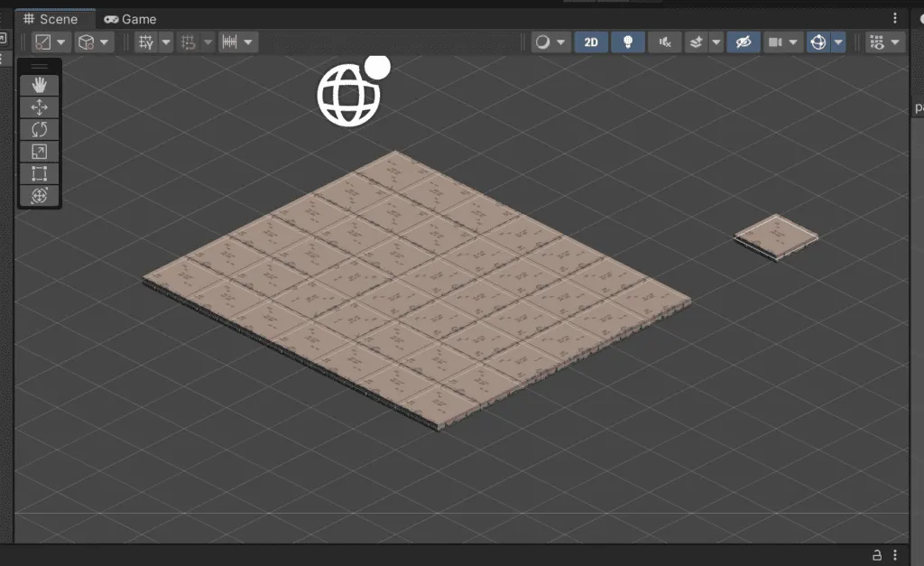Click the effects layers icon
The height and width of the screenshot is (566, 924).
(x=697, y=42)
